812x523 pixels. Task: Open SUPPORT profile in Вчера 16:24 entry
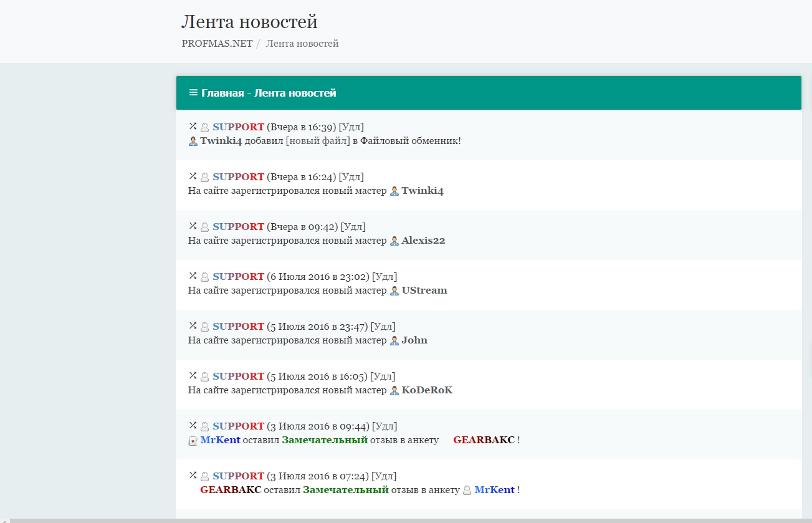click(x=238, y=177)
